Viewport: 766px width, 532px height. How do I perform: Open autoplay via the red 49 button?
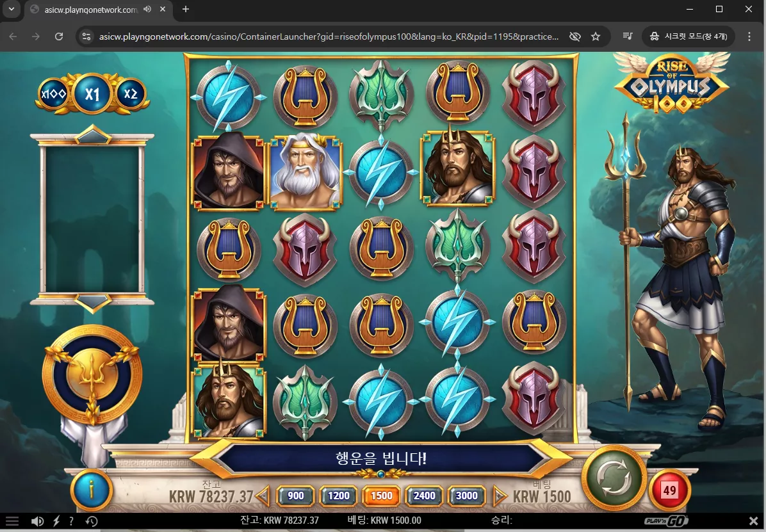tap(670, 490)
